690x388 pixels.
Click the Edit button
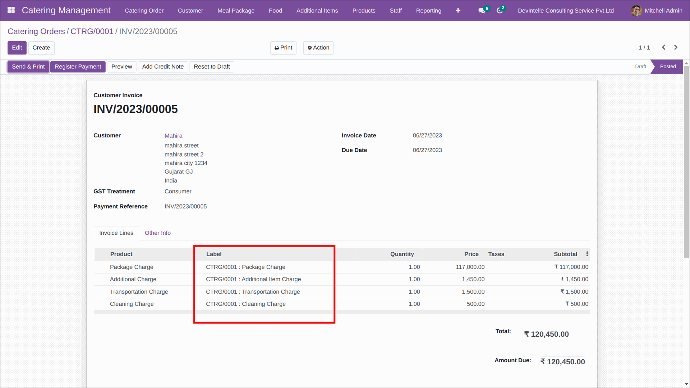(17, 48)
